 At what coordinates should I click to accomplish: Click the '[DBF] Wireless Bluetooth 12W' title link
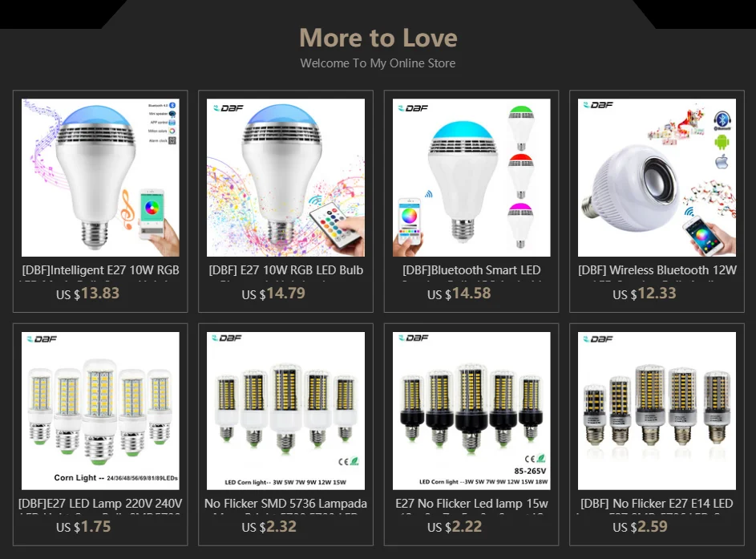pos(657,270)
